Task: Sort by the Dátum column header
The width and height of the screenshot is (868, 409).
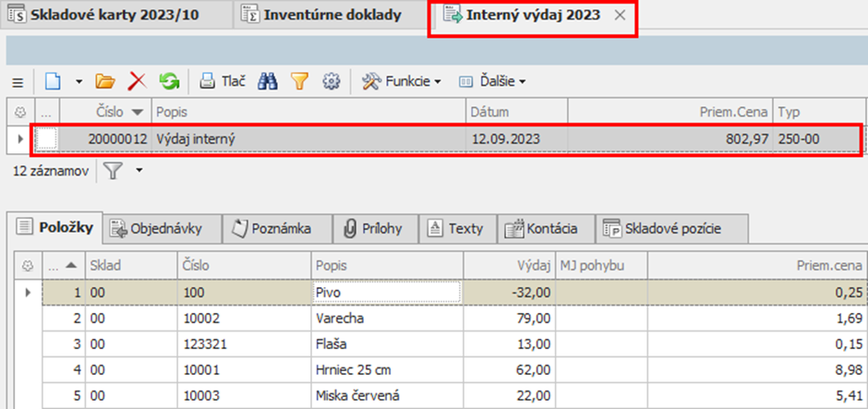Action: 515,112
